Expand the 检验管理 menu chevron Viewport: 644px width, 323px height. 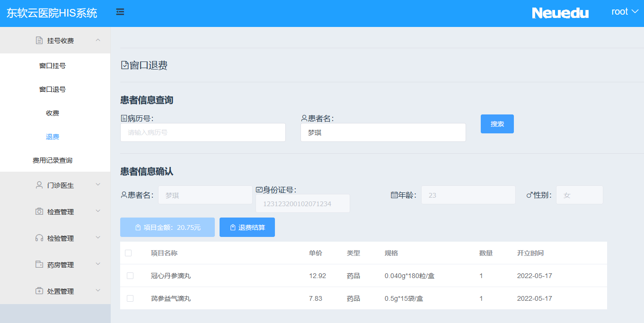[98, 237]
